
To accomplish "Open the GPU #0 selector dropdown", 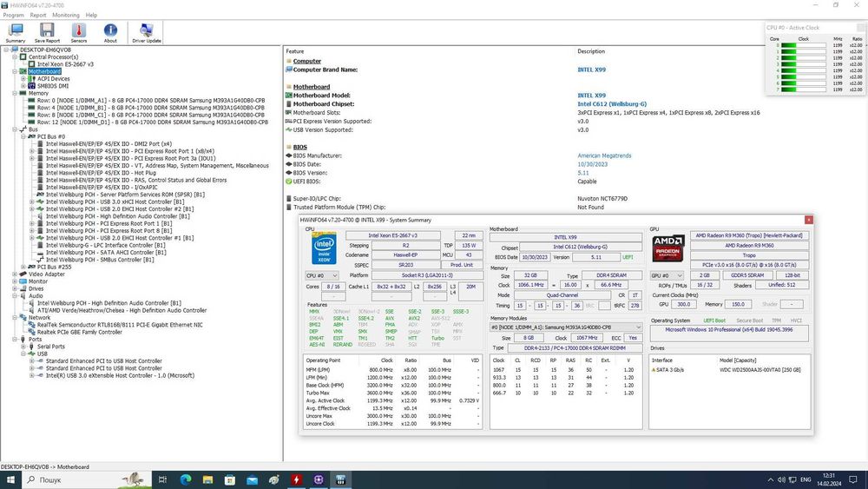I will point(667,275).
